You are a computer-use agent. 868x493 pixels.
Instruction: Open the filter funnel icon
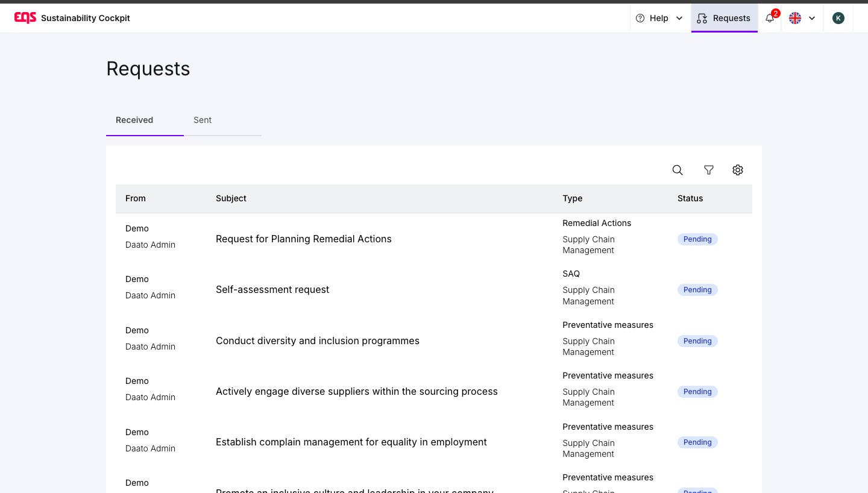pyautogui.click(x=709, y=171)
